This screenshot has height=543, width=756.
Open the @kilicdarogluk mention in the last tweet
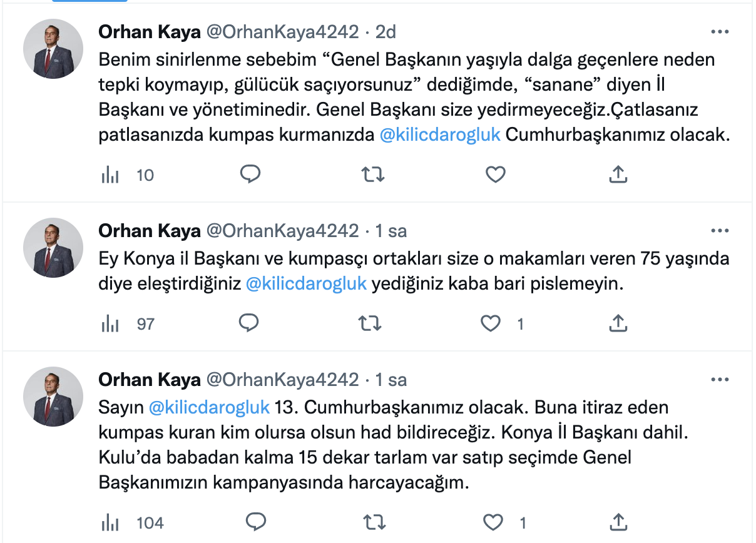[x=211, y=407]
